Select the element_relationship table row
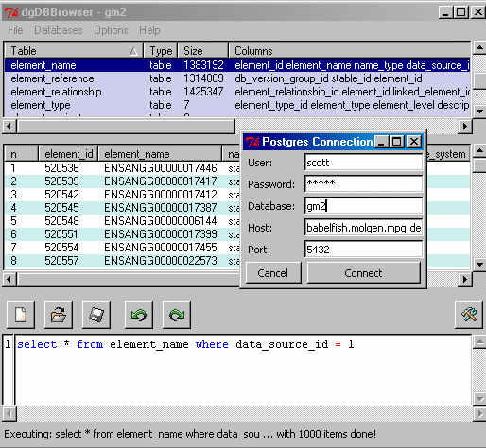This screenshot has width=486, height=448. [x=237, y=92]
